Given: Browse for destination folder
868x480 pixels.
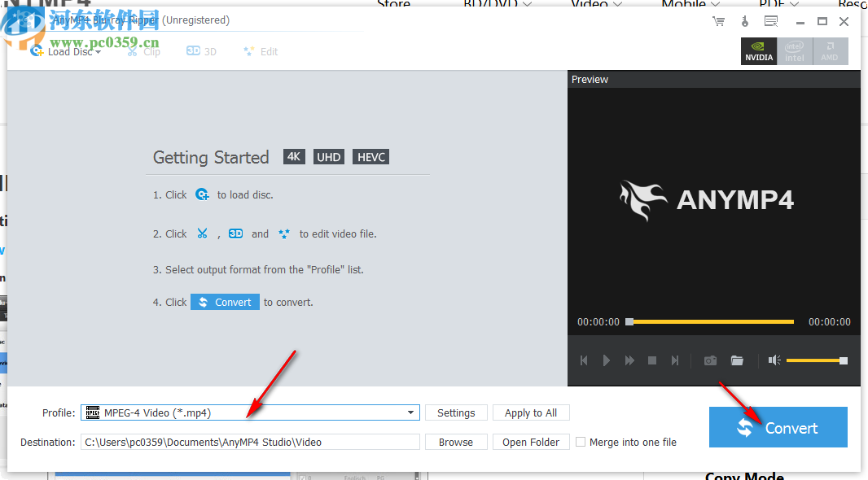Looking at the screenshot, I should pyautogui.click(x=456, y=442).
